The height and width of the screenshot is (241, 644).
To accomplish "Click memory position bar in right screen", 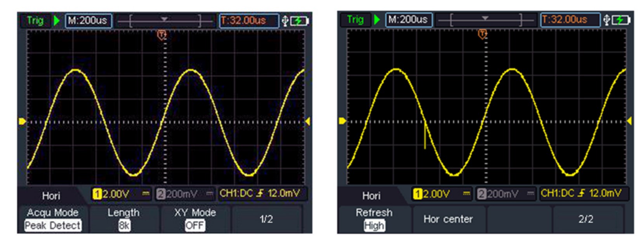I will (486, 20).
